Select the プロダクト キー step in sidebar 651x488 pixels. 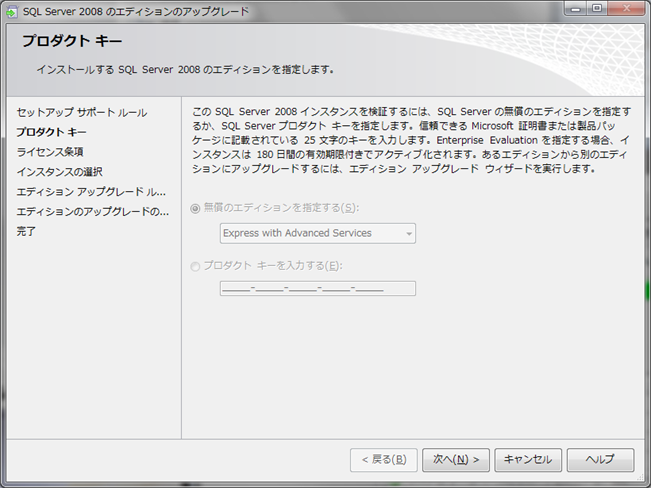51,132
